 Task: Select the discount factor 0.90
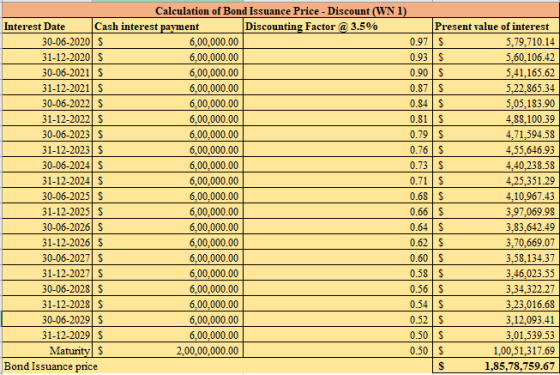[338, 72]
